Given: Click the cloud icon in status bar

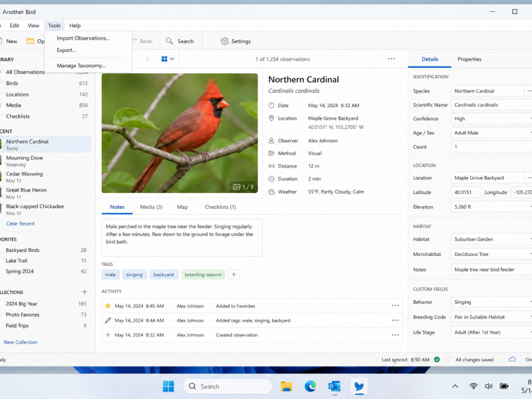Looking at the screenshot, I should tap(512, 359).
